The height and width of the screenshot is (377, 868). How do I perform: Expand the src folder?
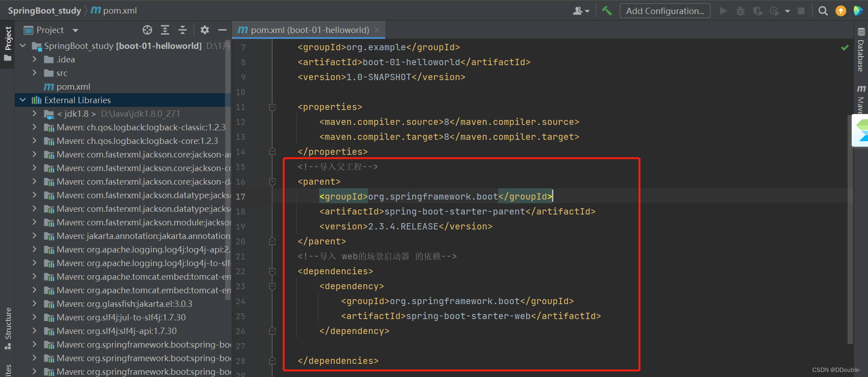tap(35, 73)
